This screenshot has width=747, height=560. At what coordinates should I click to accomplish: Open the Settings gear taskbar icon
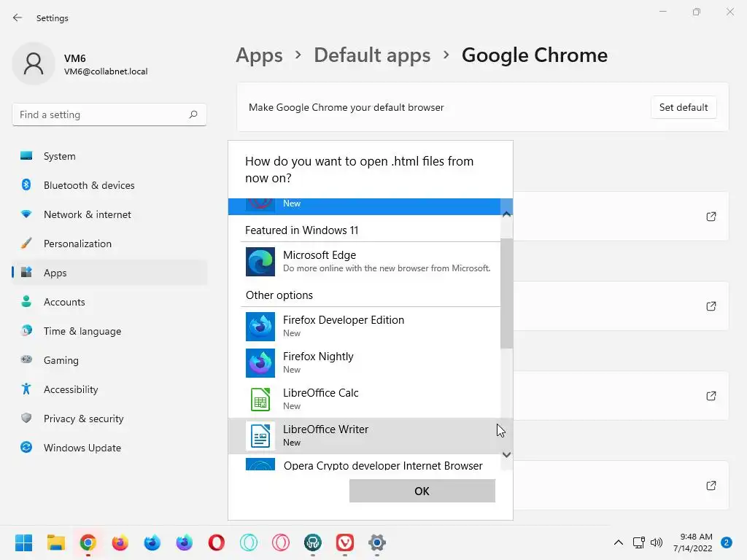click(x=377, y=542)
